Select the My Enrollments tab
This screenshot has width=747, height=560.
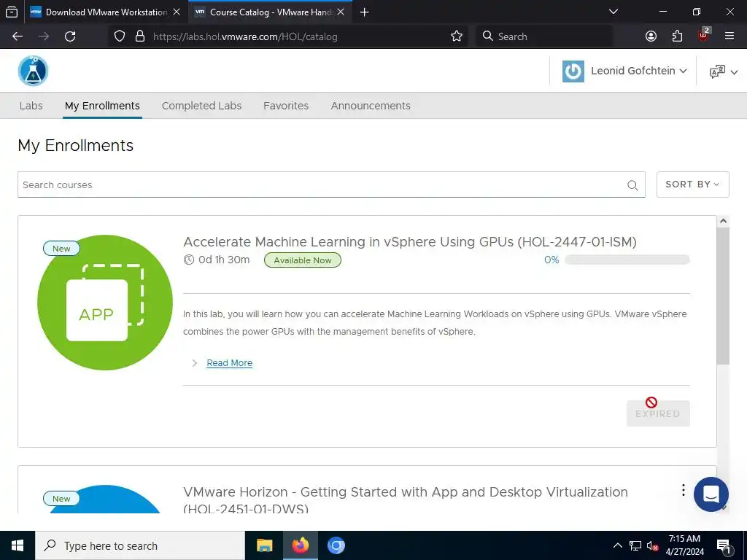pos(102,106)
